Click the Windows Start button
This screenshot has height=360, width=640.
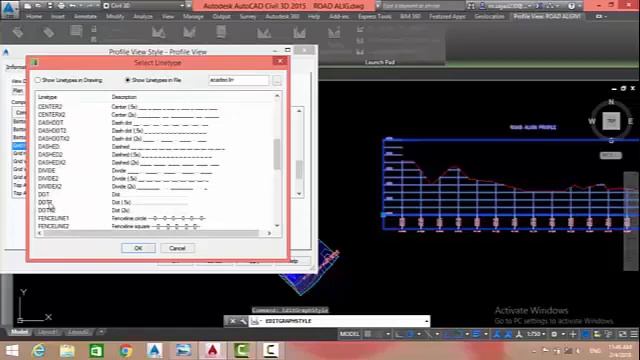coord(12,350)
